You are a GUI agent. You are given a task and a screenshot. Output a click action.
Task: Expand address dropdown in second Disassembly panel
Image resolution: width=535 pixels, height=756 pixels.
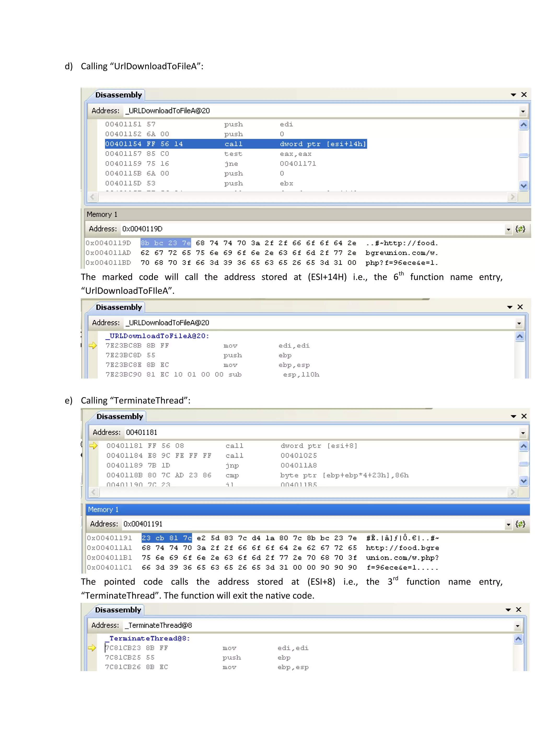[x=519, y=323]
